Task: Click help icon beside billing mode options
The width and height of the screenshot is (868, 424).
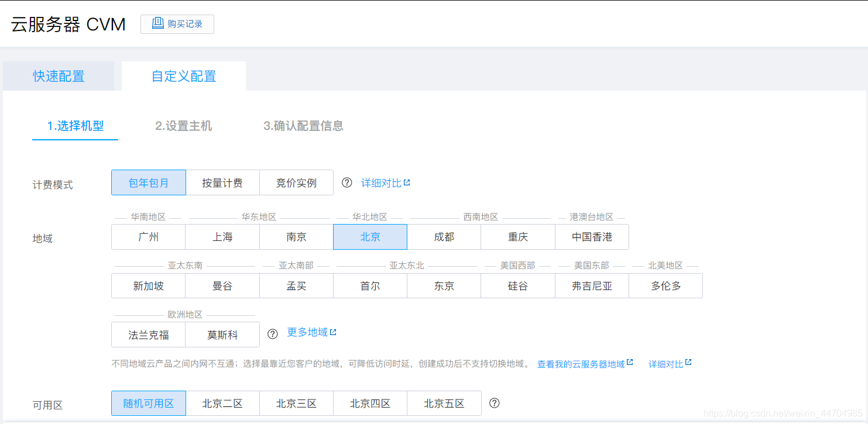Action: tap(347, 182)
